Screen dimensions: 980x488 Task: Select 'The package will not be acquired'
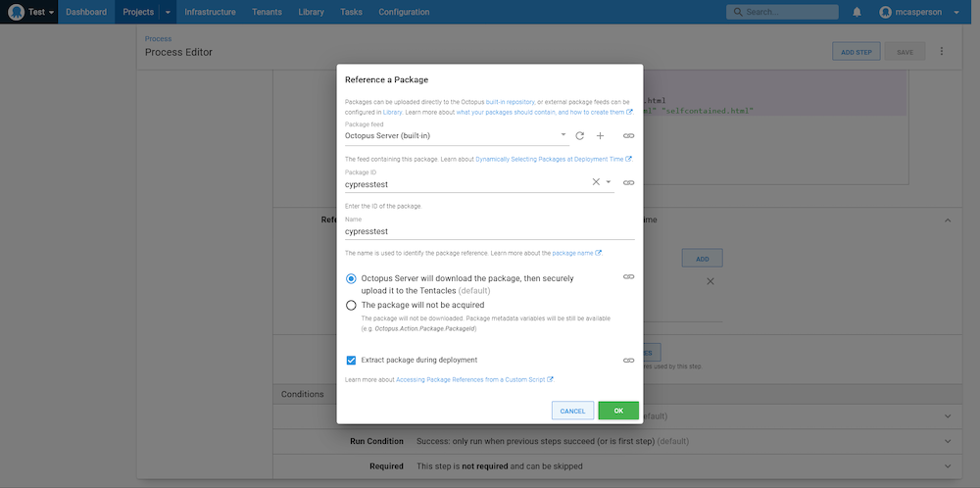tap(352, 305)
